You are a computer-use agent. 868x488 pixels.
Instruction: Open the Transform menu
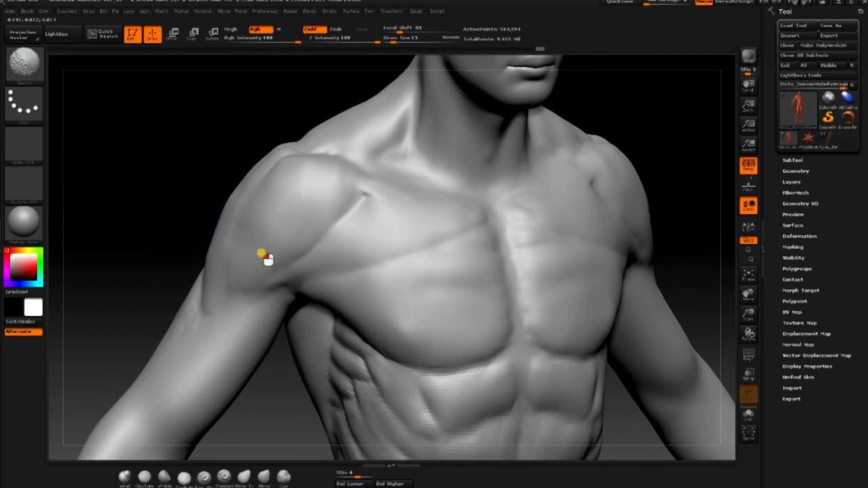tap(391, 12)
